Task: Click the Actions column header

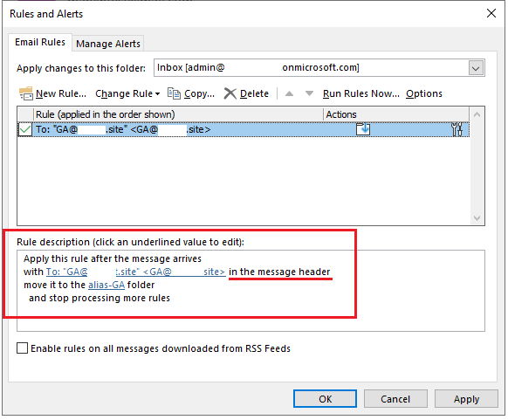Action: click(x=396, y=114)
